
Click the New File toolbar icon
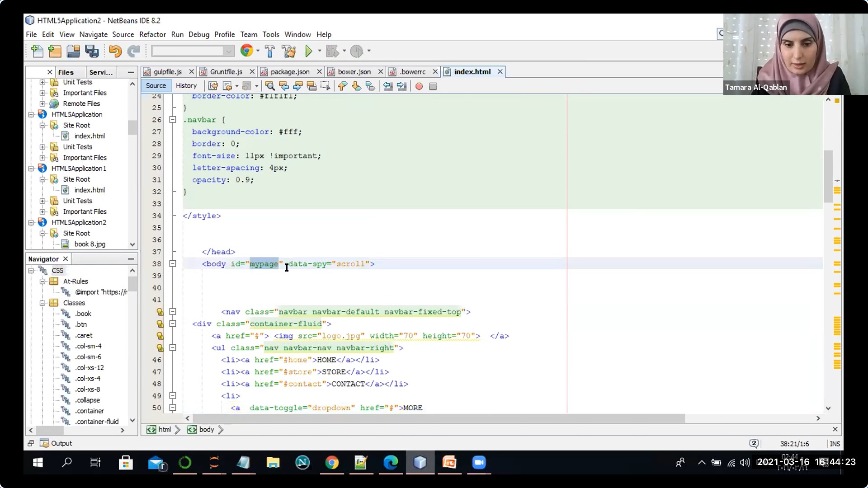point(38,51)
